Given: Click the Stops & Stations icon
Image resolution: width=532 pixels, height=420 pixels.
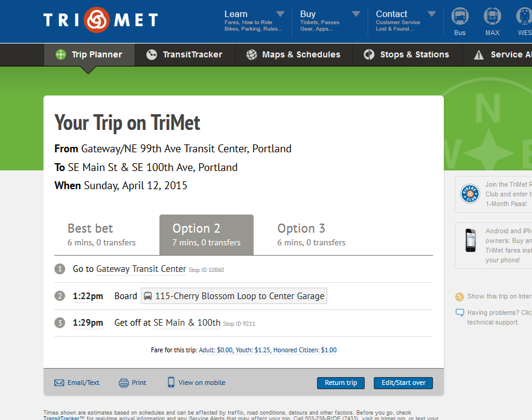Looking at the screenshot, I should click(369, 54).
